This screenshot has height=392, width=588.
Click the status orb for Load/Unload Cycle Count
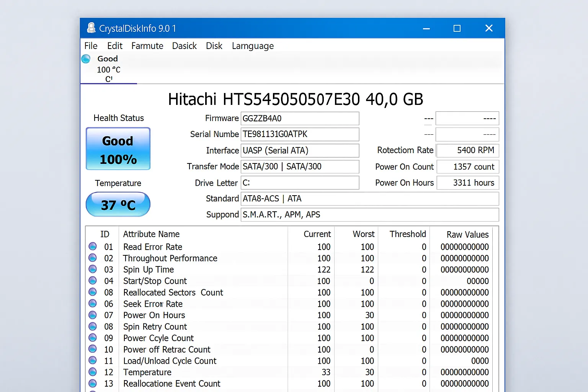tap(93, 360)
